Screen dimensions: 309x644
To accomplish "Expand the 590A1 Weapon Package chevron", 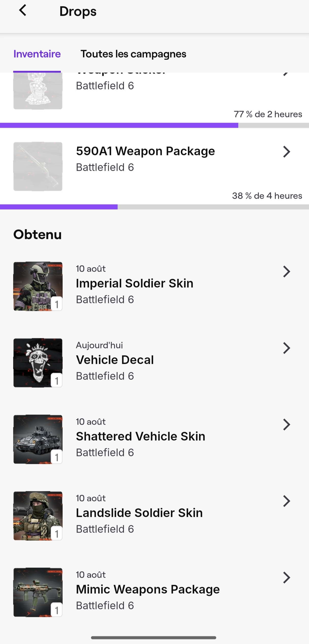I will pos(286,152).
